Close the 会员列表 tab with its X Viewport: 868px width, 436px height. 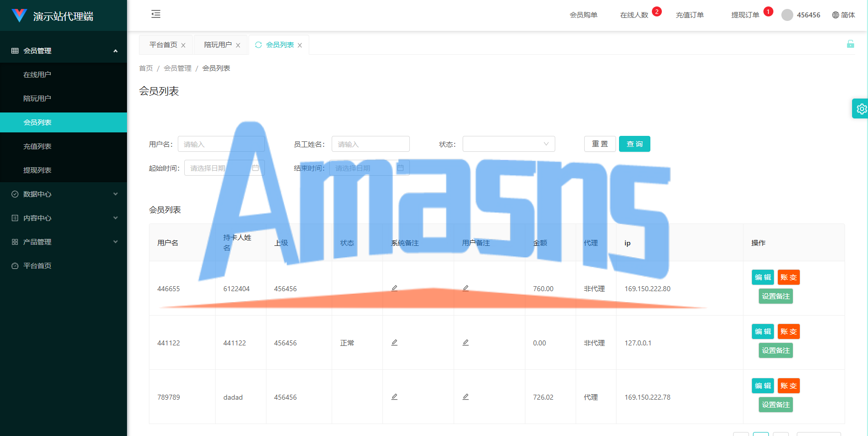click(300, 45)
